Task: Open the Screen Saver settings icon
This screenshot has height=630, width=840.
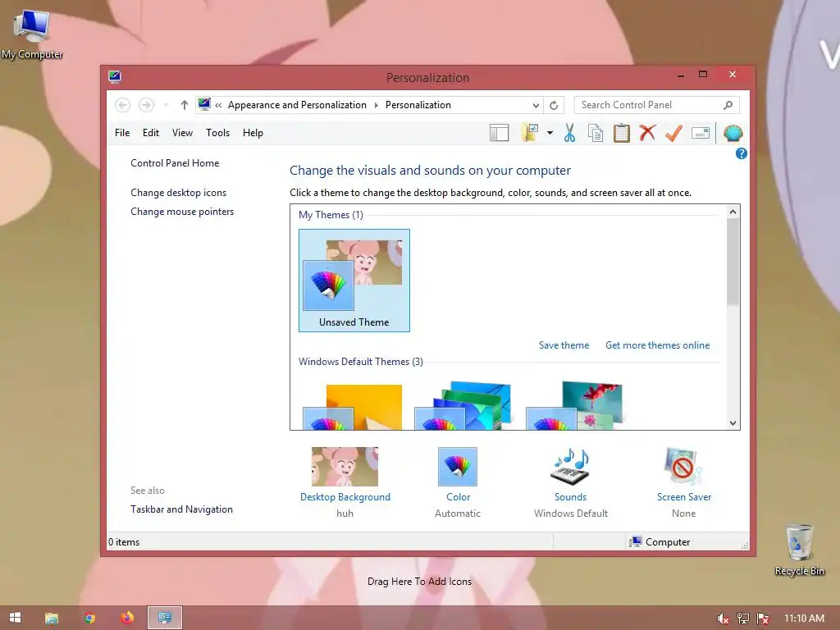Action: (x=683, y=467)
